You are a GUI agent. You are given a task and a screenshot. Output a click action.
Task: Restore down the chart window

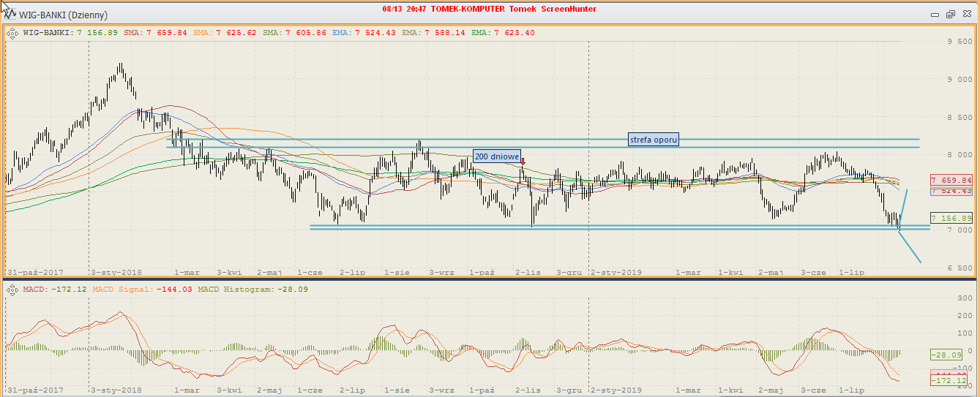pos(951,14)
